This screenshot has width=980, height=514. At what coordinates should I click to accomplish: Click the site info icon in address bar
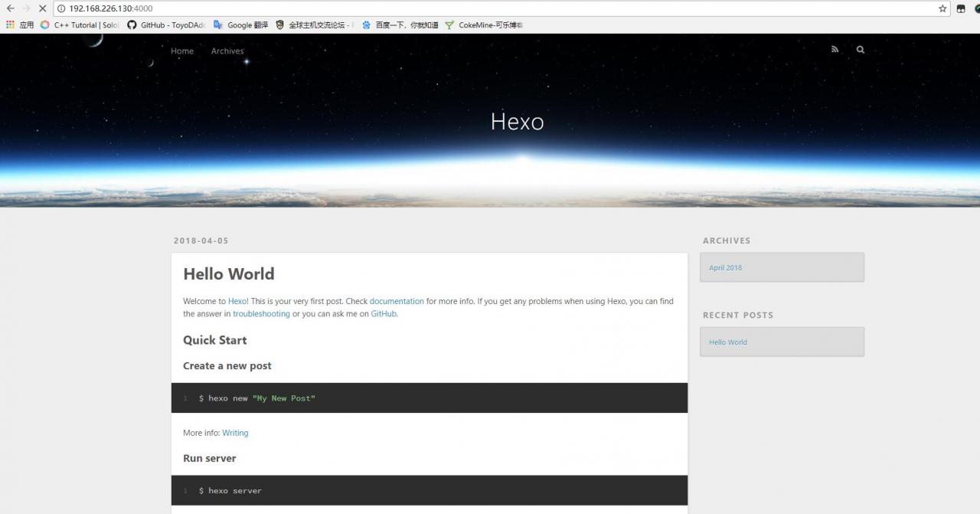pyautogui.click(x=61, y=8)
